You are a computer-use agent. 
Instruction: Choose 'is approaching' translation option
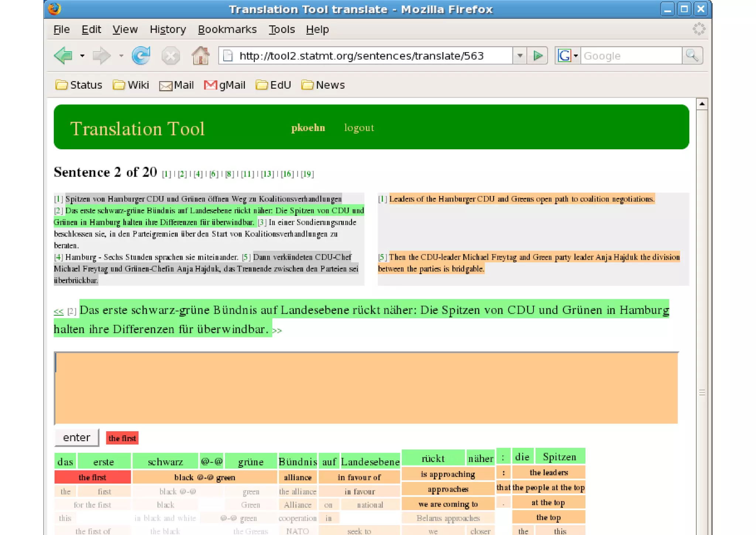pos(447,474)
